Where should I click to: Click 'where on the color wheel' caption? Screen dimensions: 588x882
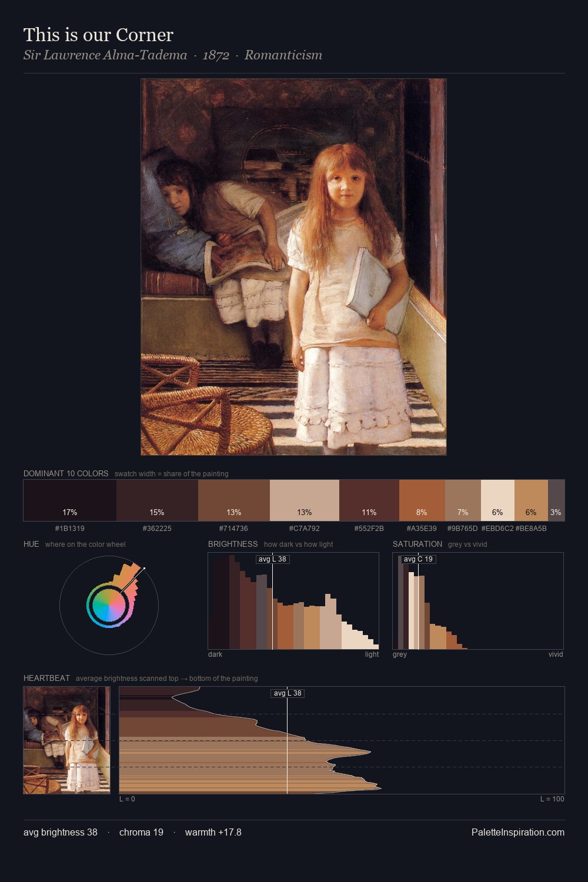click(x=85, y=544)
